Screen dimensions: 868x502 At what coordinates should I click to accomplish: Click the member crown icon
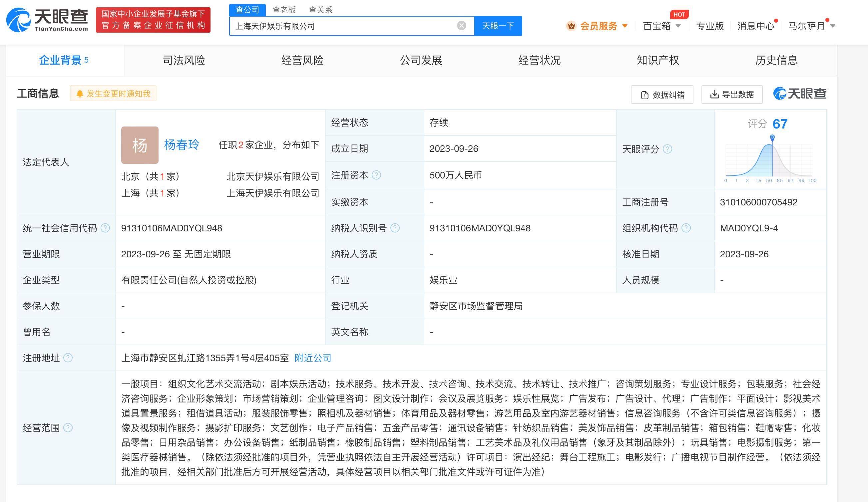coord(571,26)
